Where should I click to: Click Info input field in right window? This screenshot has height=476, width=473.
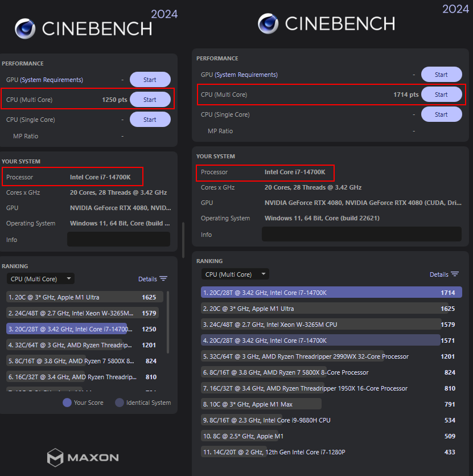(x=361, y=234)
